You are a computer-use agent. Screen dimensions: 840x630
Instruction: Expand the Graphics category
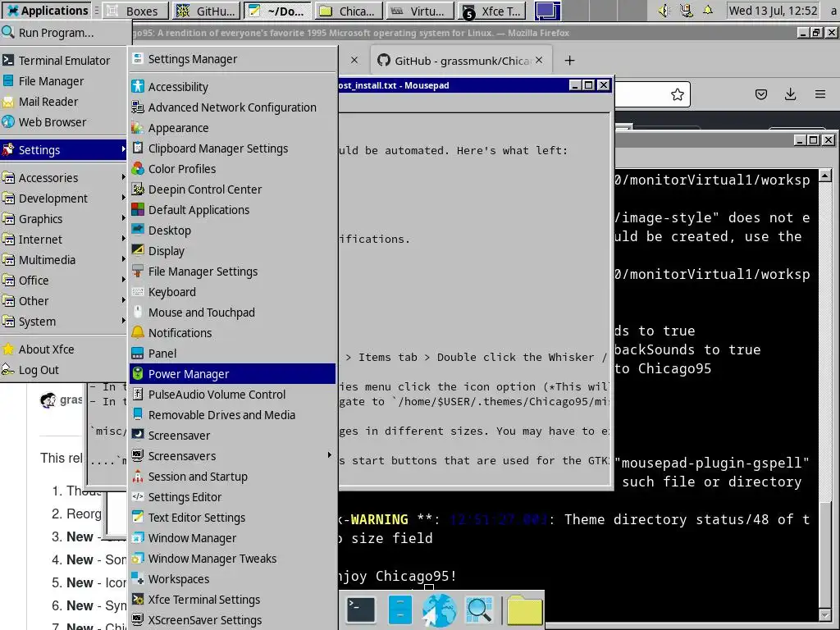click(64, 218)
